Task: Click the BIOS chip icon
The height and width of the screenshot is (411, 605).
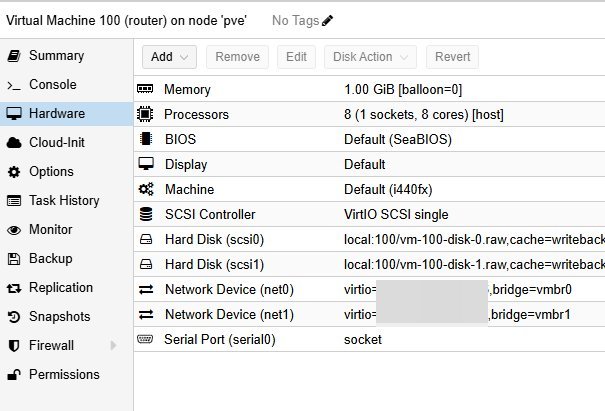Action: (x=146, y=140)
